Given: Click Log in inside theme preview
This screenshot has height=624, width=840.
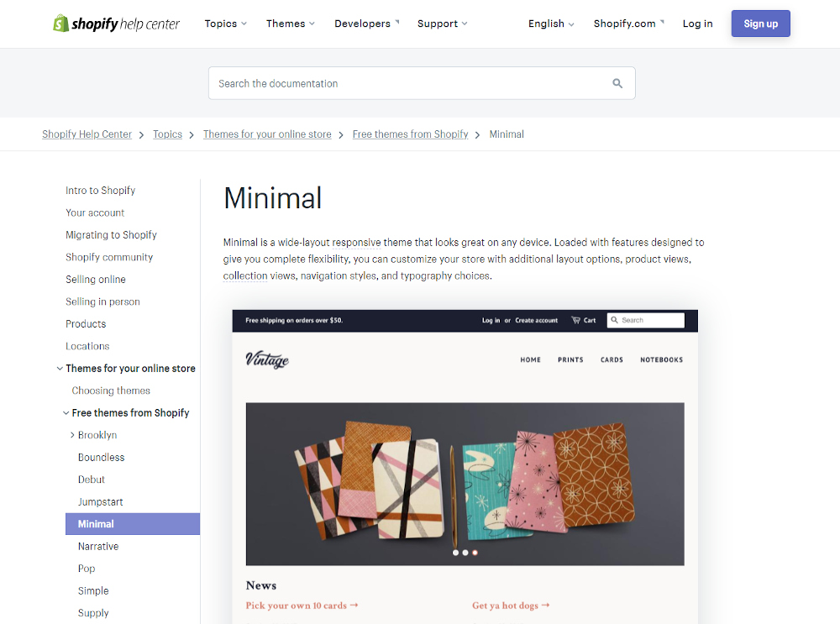Looking at the screenshot, I should coord(491,320).
